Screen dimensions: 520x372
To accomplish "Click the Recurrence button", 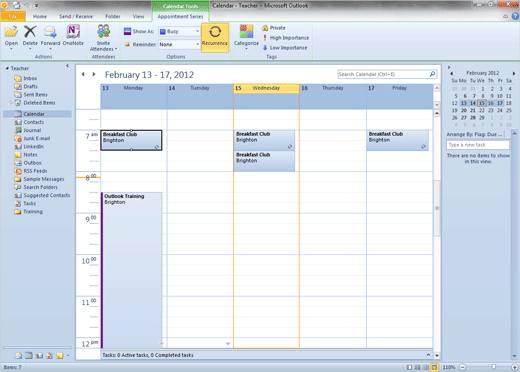I will 215,37.
